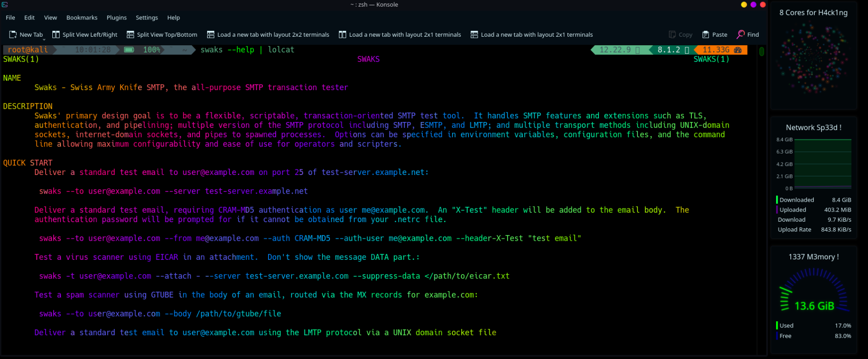Load a new tab with 2x2 terminals layout
The width and height of the screenshot is (868, 359).
tap(268, 34)
